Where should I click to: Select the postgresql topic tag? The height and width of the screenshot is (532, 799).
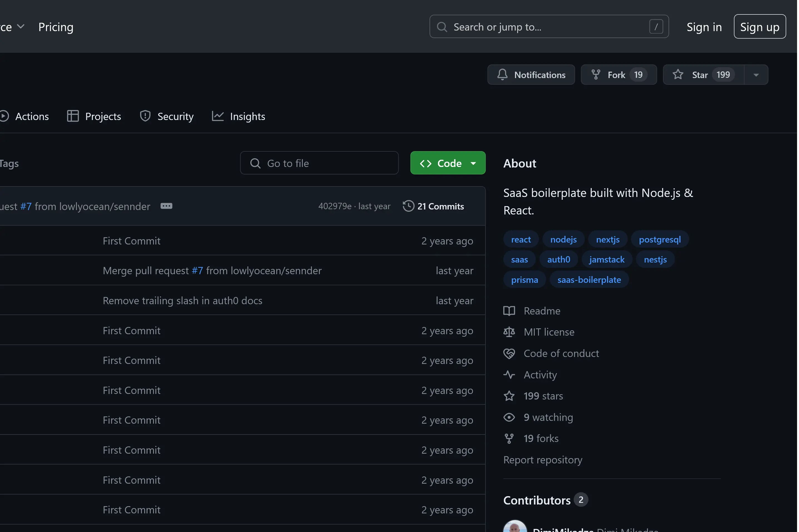(659, 239)
